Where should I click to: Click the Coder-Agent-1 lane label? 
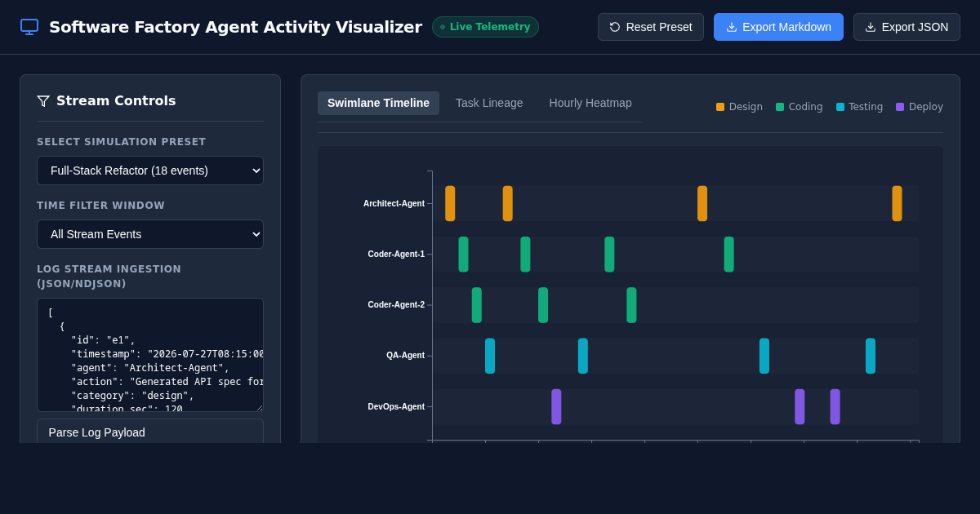[x=396, y=255]
